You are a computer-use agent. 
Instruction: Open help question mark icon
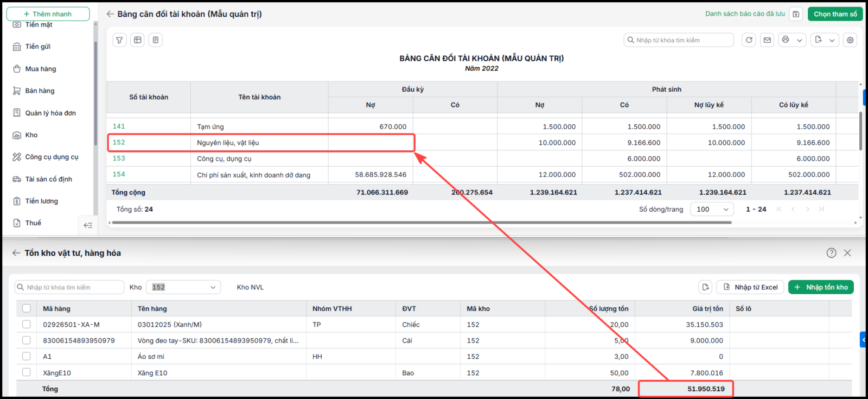pyautogui.click(x=831, y=253)
